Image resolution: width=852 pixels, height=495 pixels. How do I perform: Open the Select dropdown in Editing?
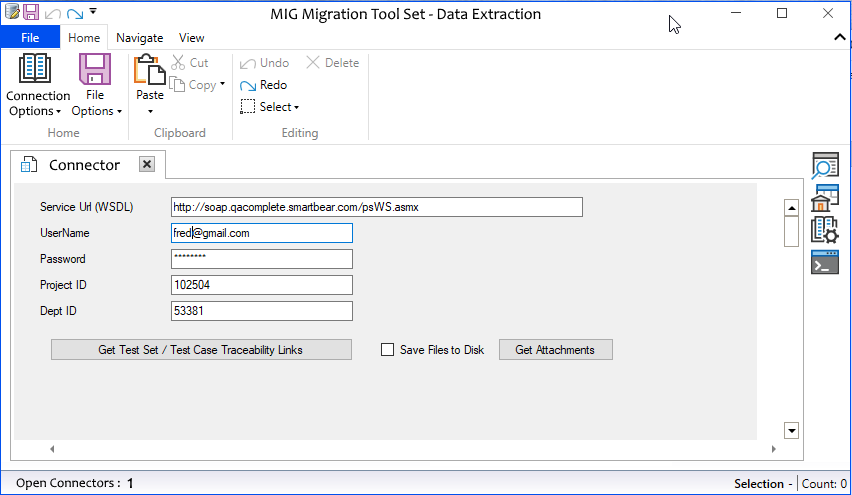coord(270,107)
